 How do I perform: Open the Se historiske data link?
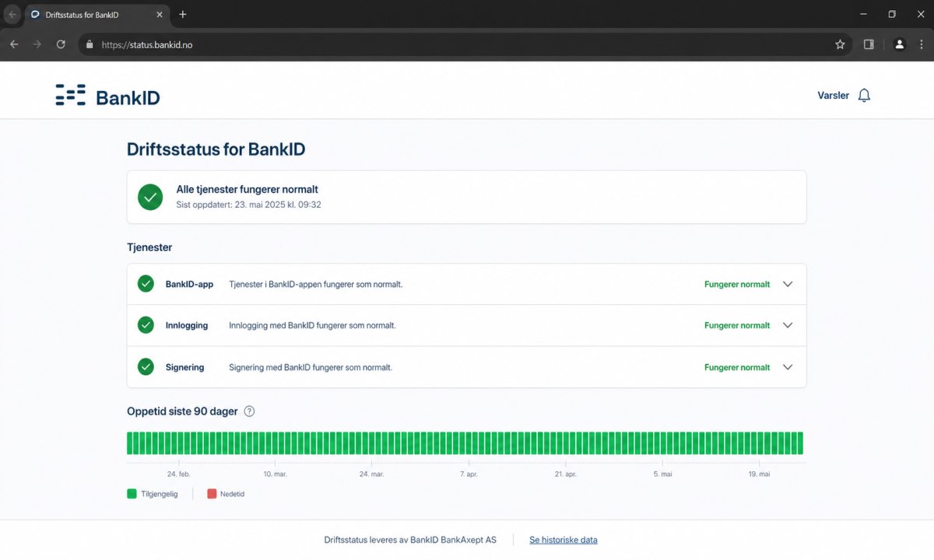coord(564,540)
